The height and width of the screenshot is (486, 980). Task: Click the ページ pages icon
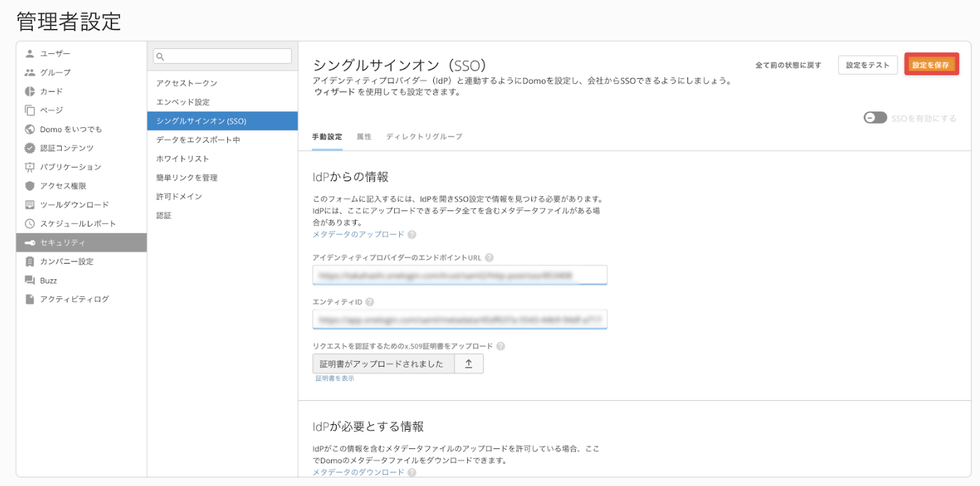pyautogui.click(x=30, y=110)
